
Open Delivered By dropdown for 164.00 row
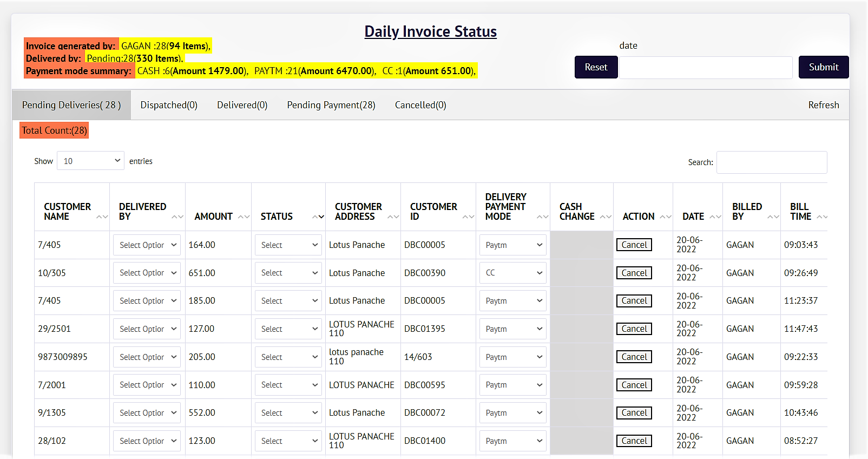click(147, 245)
